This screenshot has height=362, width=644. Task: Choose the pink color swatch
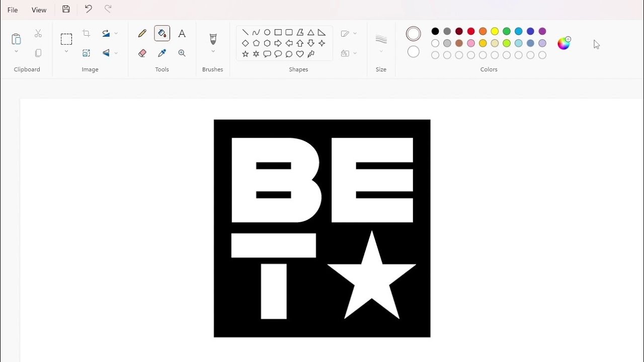[471, 43]
